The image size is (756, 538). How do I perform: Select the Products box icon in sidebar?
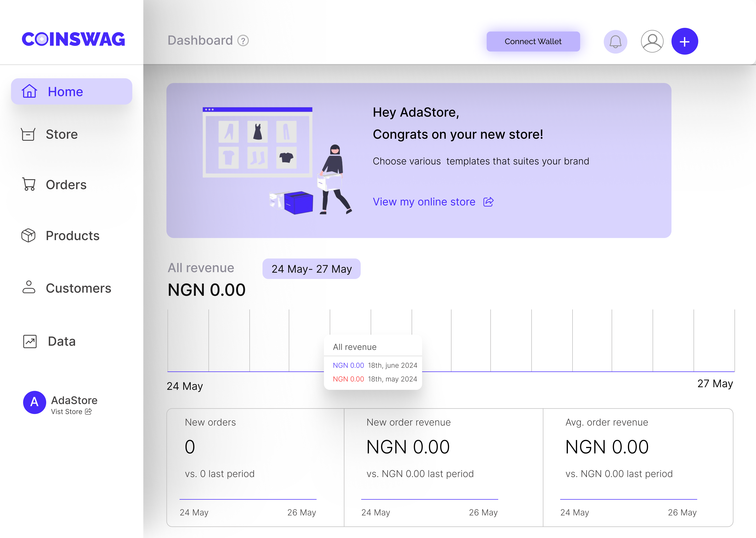coord(29,236)
